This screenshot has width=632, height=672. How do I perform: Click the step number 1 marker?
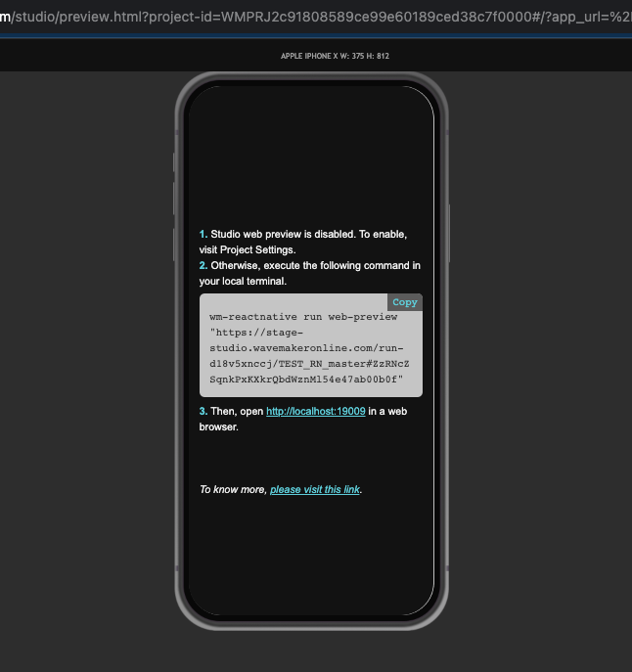(203, 235)
